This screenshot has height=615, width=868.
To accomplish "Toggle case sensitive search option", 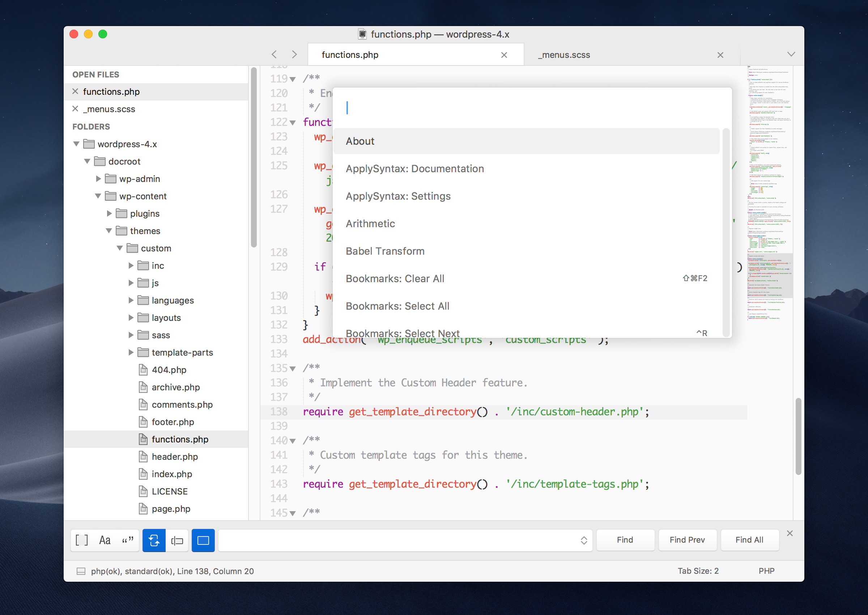I will click(105, 540).
